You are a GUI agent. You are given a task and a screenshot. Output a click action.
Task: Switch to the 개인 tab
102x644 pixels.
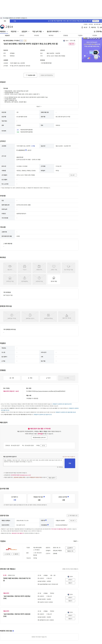click(x=5, y=21)
